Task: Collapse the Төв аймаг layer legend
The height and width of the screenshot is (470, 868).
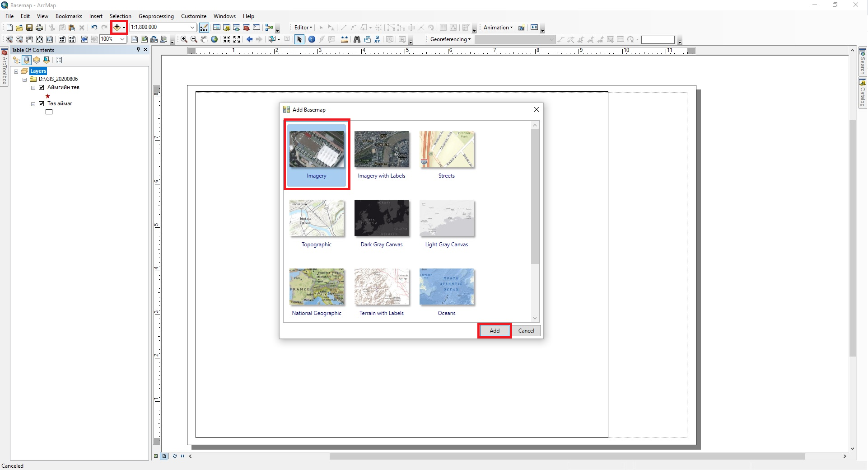Action: click(x=33, y=104)
